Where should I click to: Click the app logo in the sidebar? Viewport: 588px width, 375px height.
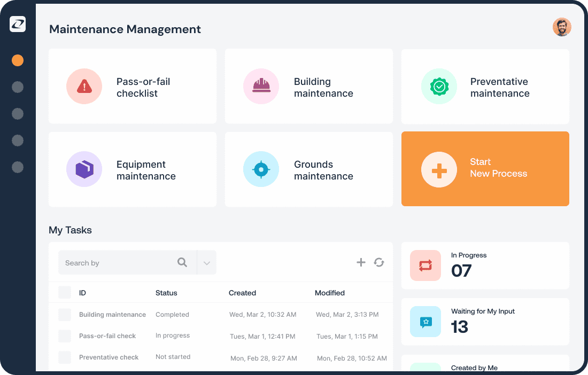click(18, 24)
